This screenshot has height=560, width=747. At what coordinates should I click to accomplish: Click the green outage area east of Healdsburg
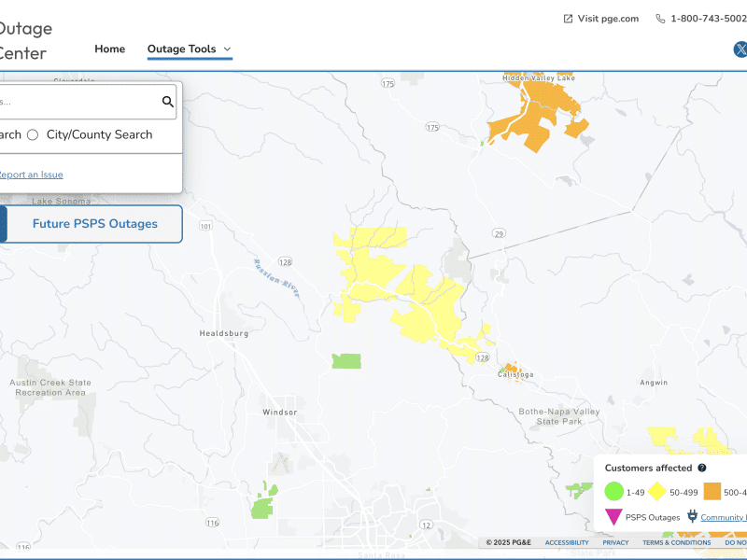(x=346, y=360)
